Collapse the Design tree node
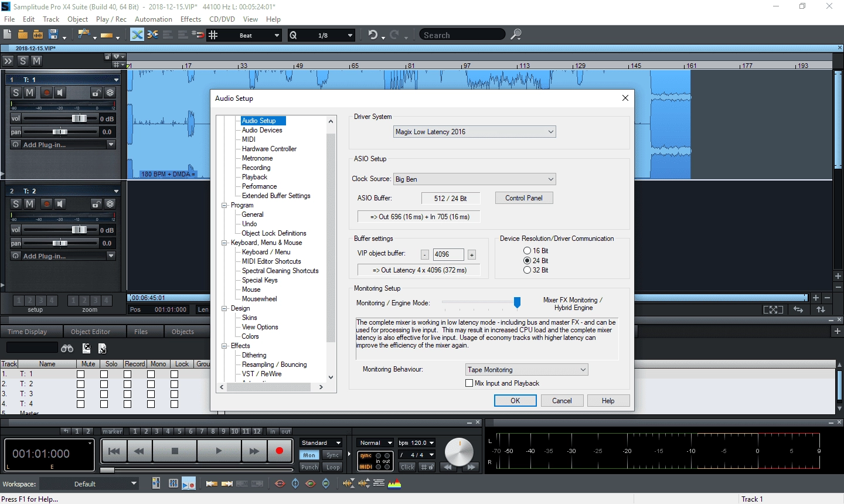 (x=224, y=308)
